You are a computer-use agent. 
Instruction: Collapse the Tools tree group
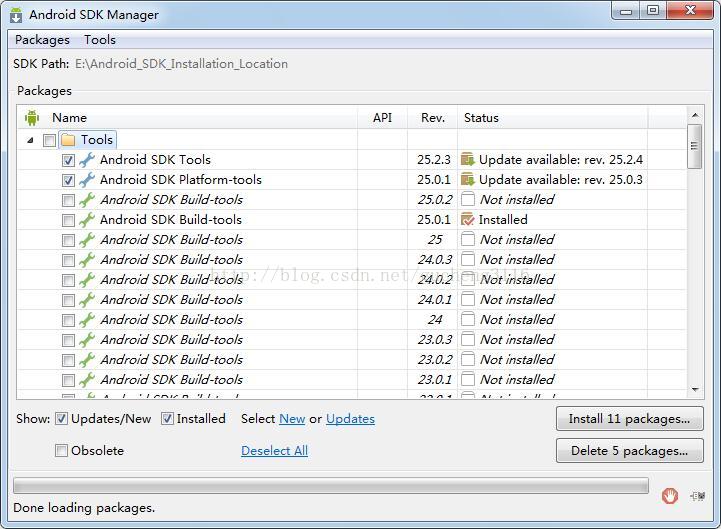[x=30, y=140]
